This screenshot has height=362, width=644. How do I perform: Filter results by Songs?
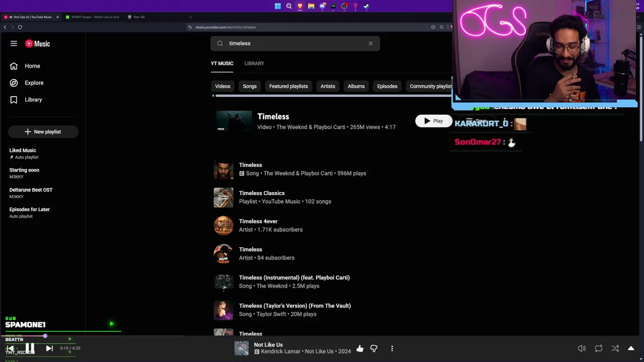(250, 86)
